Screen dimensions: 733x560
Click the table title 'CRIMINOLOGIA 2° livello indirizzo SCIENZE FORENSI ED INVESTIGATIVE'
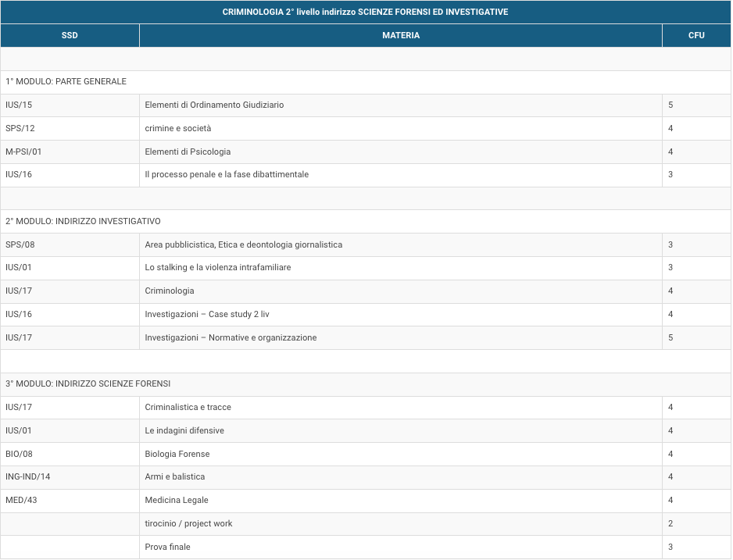pyautogui.click(x=365, y=12)
